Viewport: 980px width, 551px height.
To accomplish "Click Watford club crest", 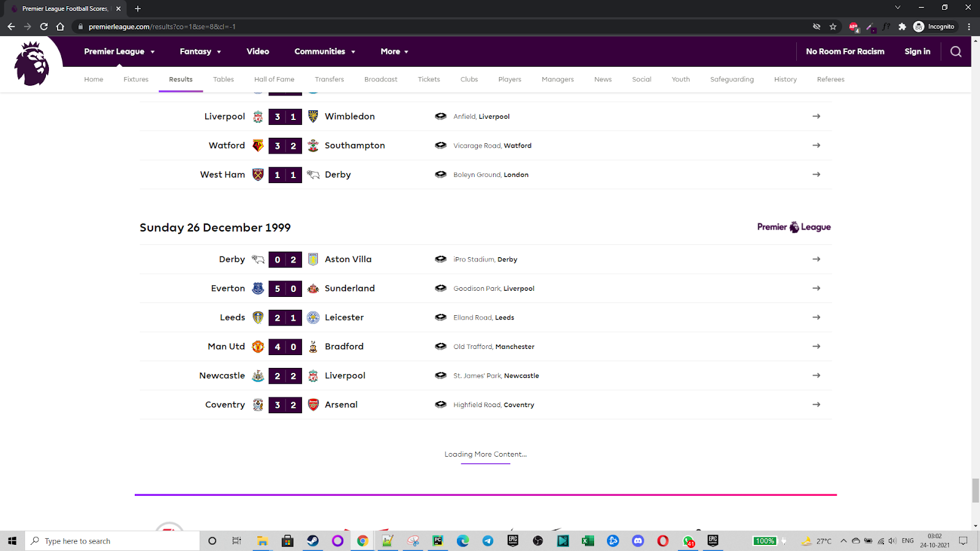I will pyautogui.click(x=258, y=146).
